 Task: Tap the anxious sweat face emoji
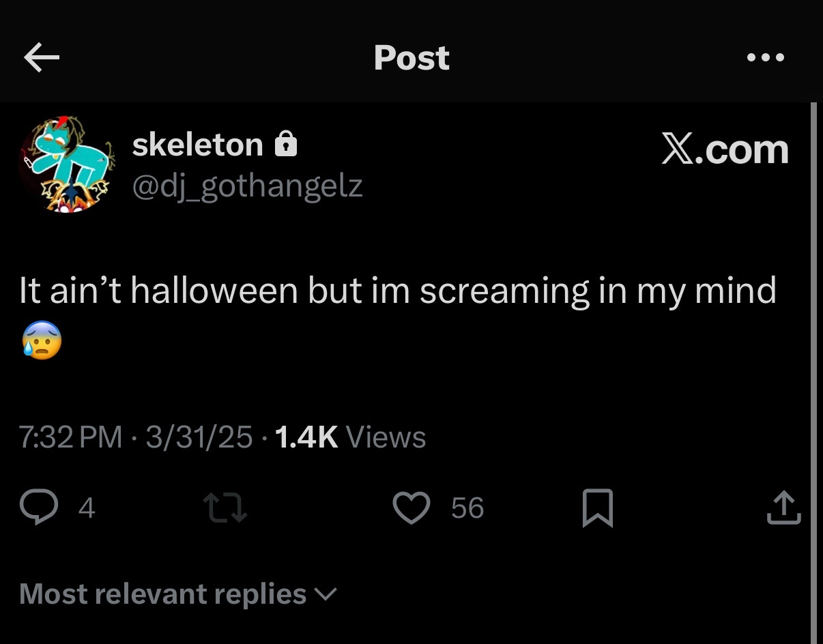tap(41, 341)
